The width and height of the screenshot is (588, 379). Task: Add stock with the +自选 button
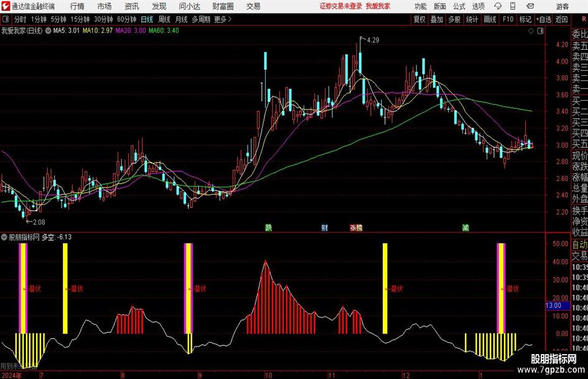tap(544, 19)
